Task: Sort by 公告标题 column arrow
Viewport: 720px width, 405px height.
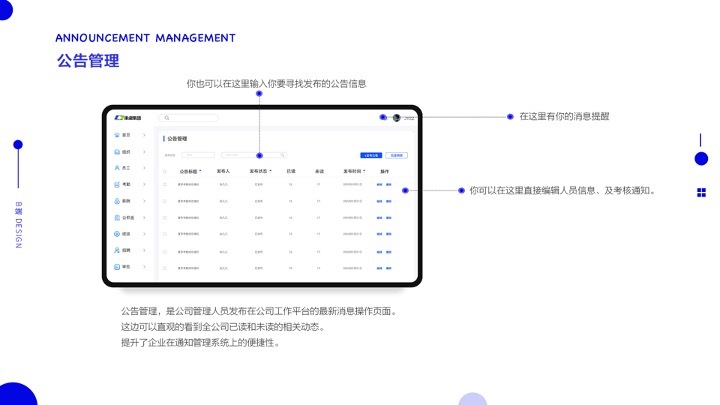Action: 200,171
